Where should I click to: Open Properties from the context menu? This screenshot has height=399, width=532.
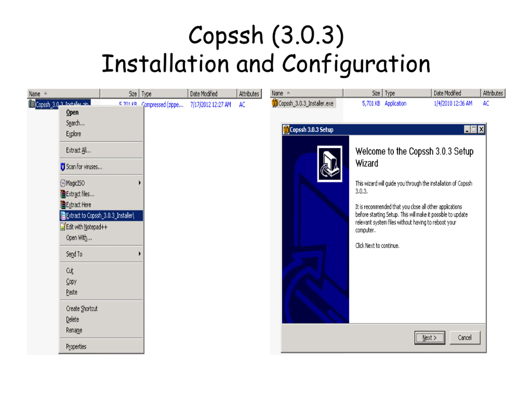tap(101, 347)
